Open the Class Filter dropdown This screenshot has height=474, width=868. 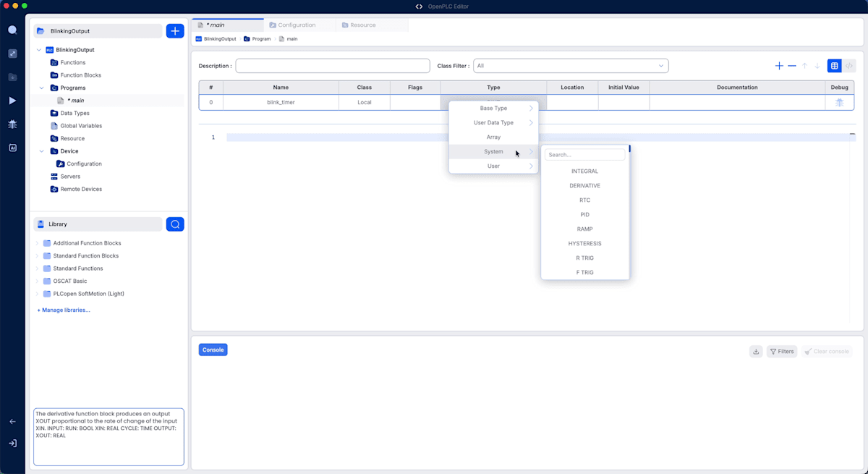571,66
